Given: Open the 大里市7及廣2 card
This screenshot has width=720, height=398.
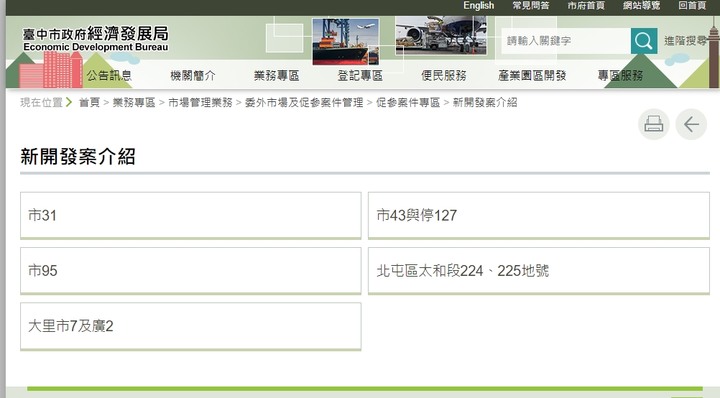Looking at the screenshot, I should coord(191,326).
